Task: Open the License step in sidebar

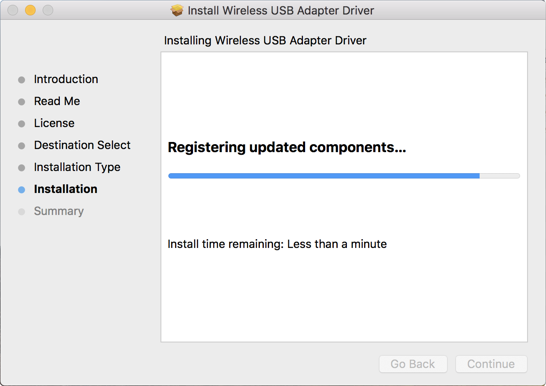Action: pyautogui.click(x=54, y=123)
